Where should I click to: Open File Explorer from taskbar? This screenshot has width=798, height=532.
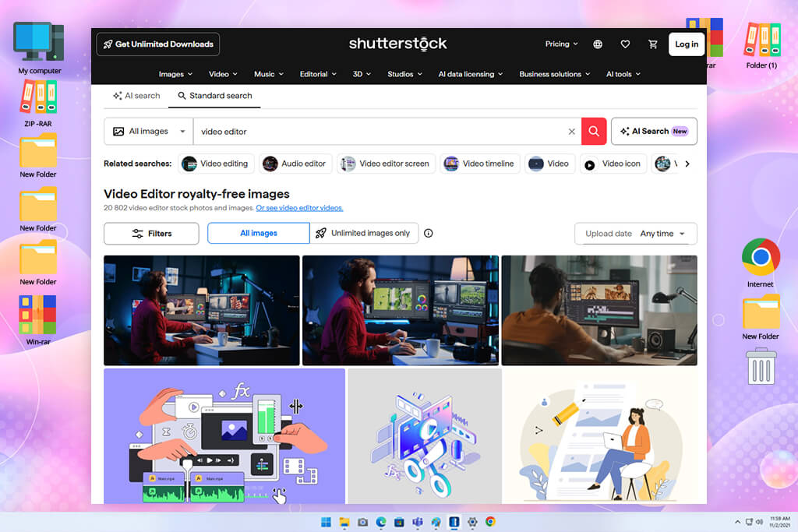[344, 522]
